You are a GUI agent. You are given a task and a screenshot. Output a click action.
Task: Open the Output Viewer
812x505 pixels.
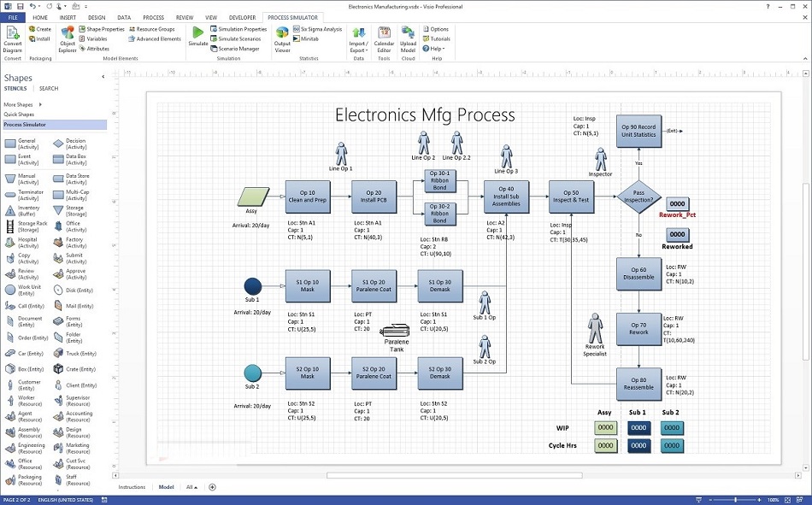tap(282, 39)
